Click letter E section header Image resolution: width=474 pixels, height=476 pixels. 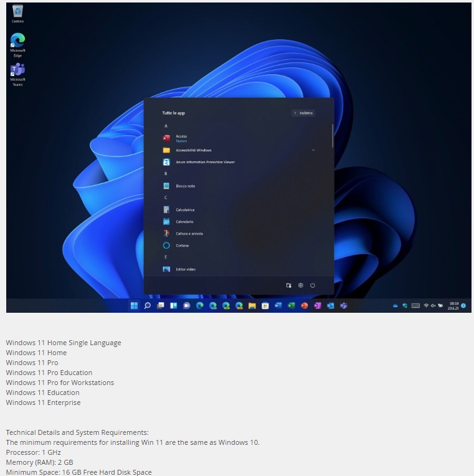pos(166,257)
